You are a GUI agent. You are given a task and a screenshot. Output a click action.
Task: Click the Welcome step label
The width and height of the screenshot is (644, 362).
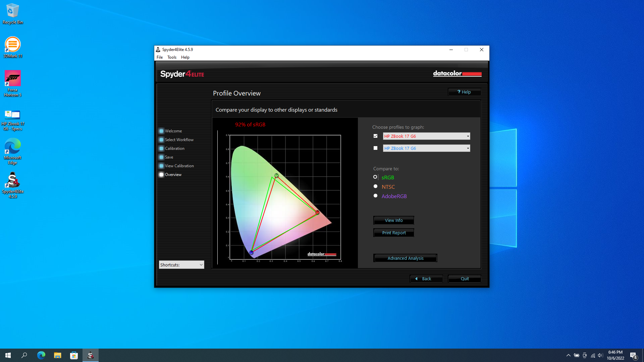173,131
